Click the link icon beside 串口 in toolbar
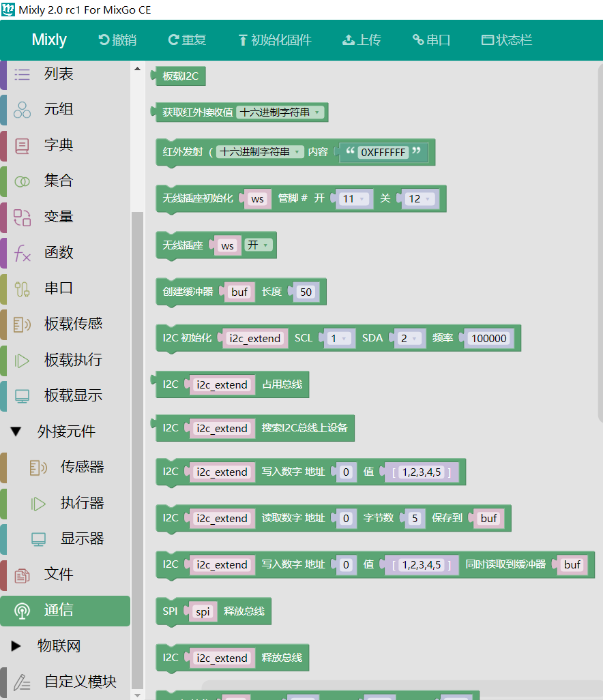This screenshot has height=700, width=603. point(418,40)
